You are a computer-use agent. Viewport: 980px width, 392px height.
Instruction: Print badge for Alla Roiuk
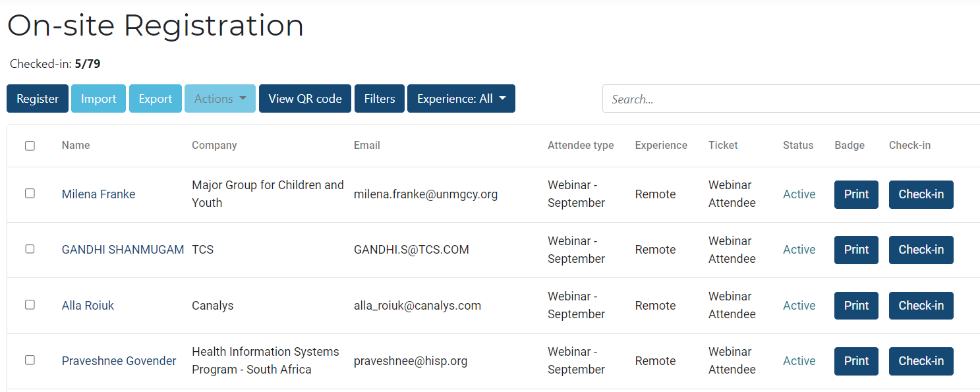click(x=856, y=306)
